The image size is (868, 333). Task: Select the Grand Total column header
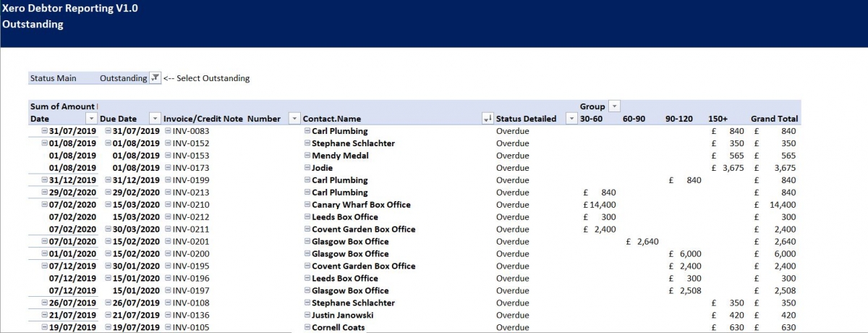point(774,119)
